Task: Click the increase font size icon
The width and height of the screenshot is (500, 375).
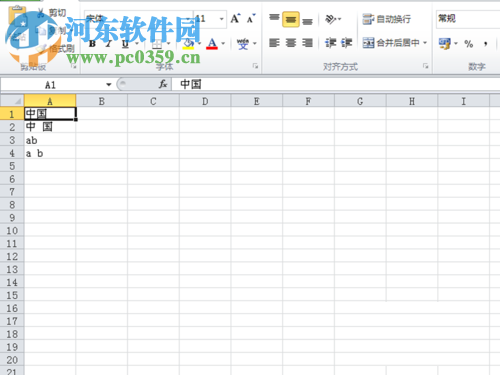Action: [x=235, y=19]
